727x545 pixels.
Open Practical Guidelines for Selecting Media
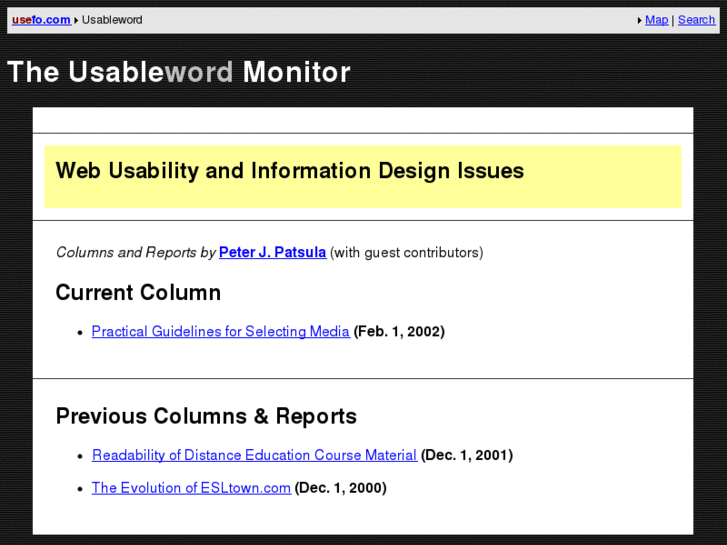(x=221, y=331)
